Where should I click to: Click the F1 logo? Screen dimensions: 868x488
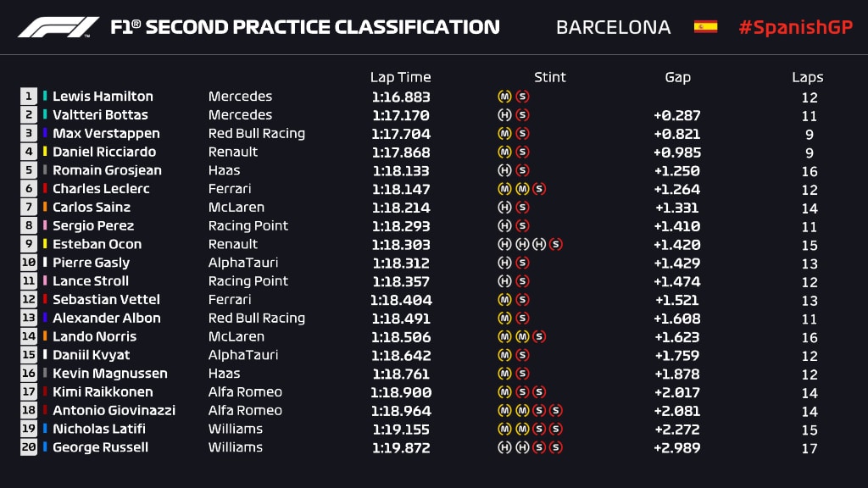pyautogui.click(x=58, y=27)
